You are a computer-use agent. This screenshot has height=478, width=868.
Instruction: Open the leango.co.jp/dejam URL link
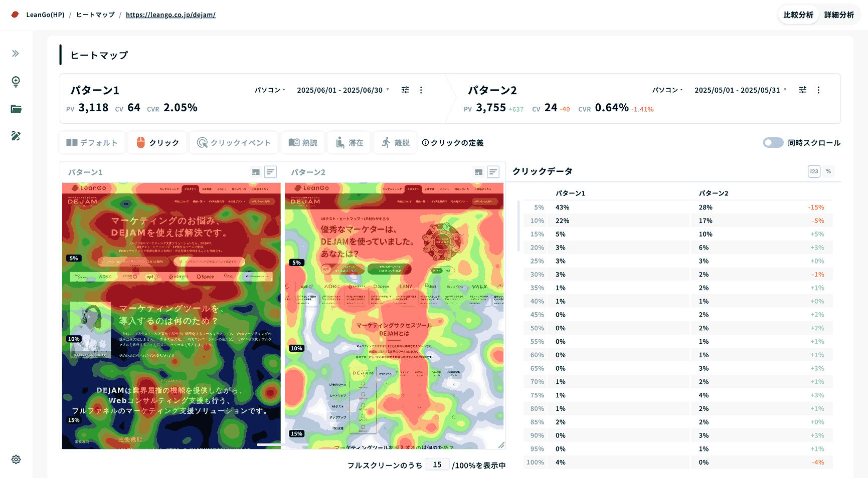(170, 15)
